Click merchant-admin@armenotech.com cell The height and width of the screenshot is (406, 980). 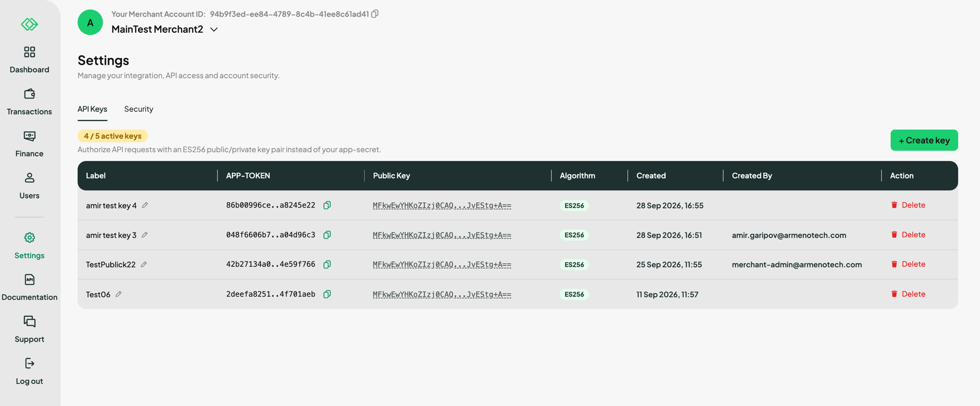(x=797, y=264)
